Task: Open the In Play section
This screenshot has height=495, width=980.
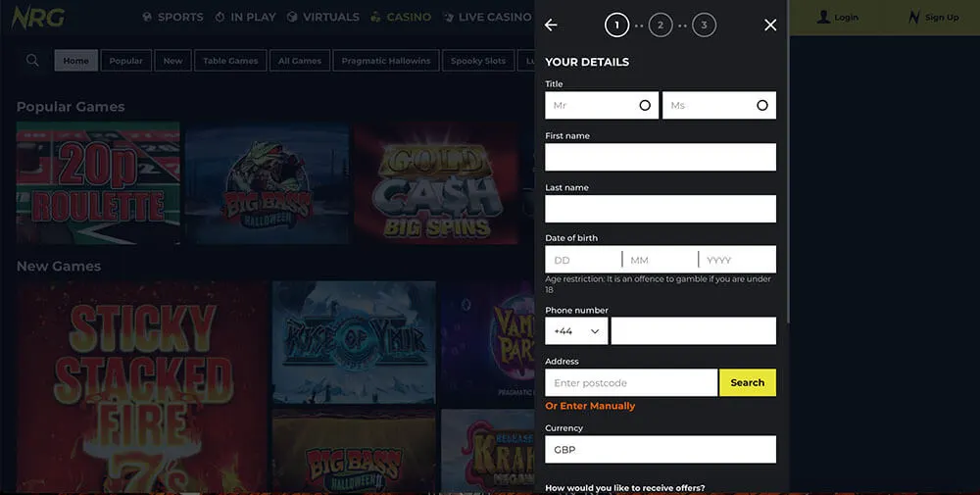Action: tap(245, 17)
